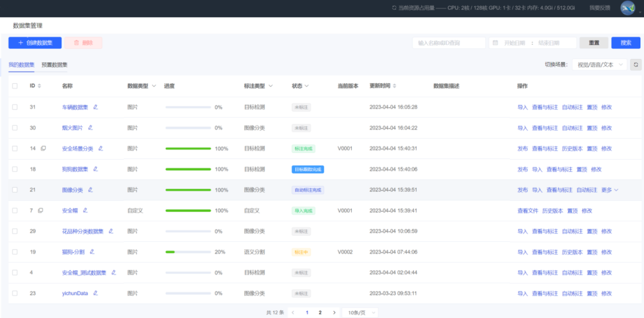The image size is (644, 318).
Task: Tick the checkbox for row ID 31
Action: click(x=15, y=107)
